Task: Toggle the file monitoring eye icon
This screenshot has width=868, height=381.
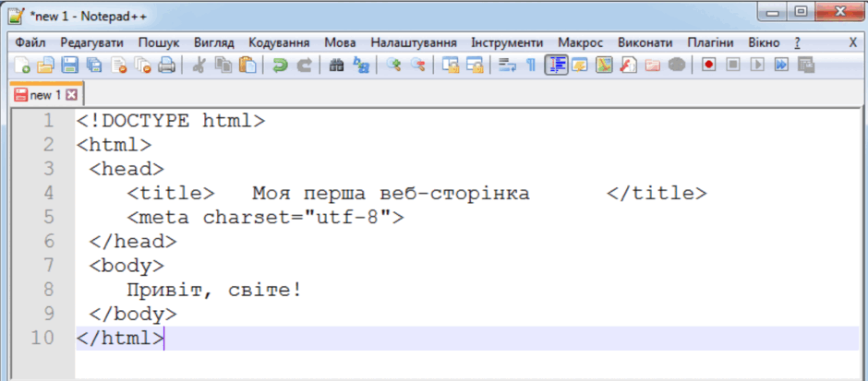Action: point(677,65)
